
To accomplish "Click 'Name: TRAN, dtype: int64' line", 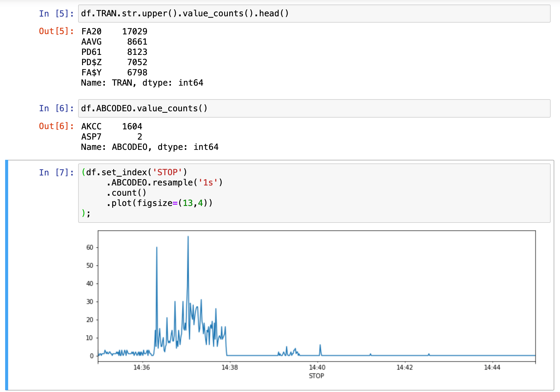I will [142, 83].
